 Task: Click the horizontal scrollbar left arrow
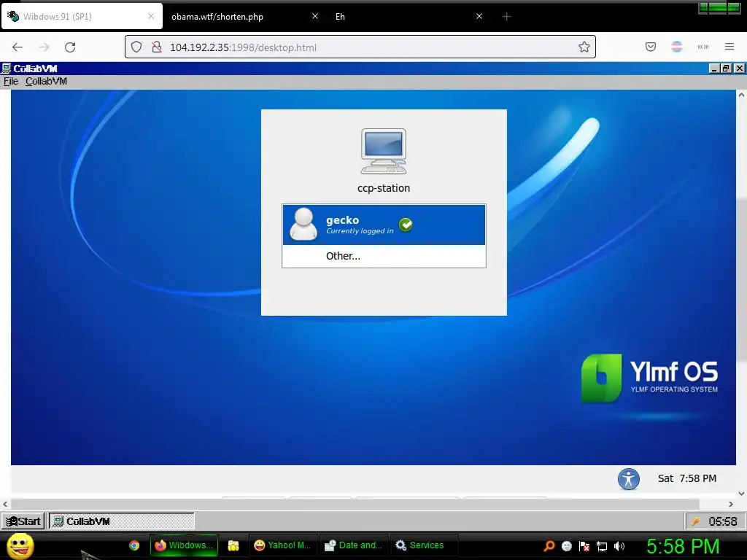click(5, 504)
